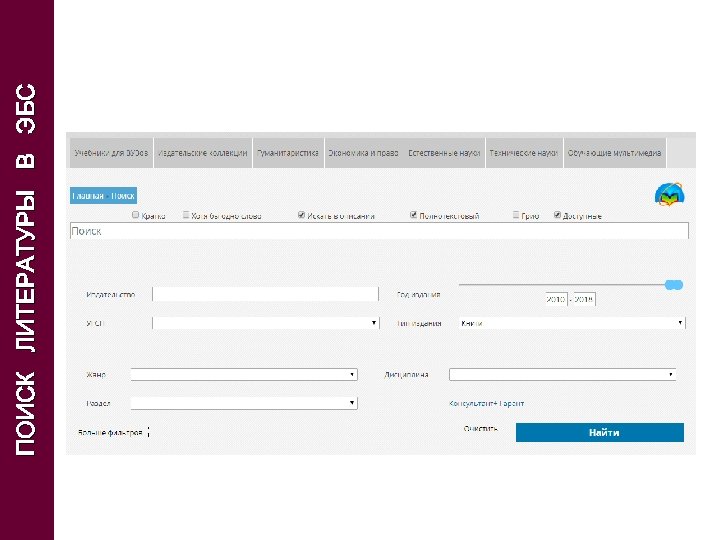Uncheck the Доступные checkbox
Screen dimensions: 720x540
pos(557,214)
